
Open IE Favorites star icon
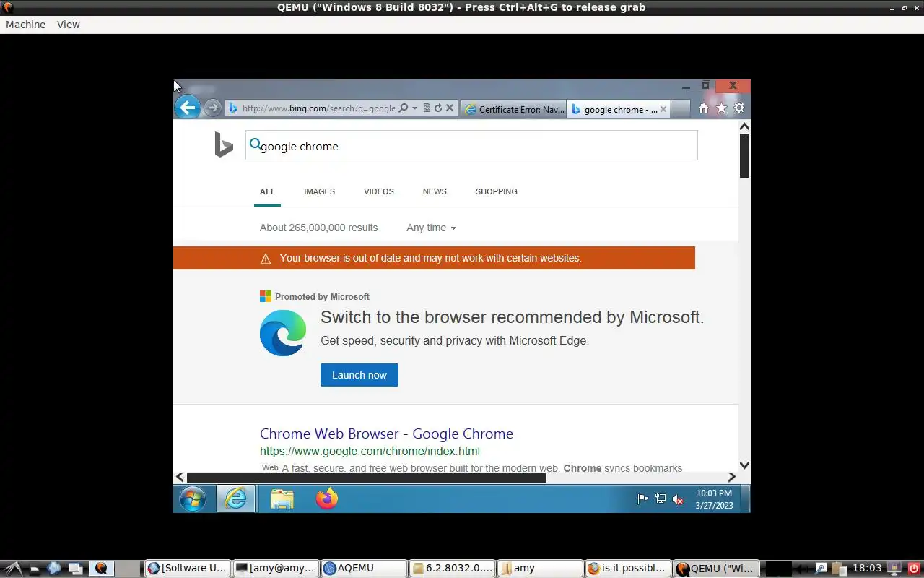click(x=721, y=108)
